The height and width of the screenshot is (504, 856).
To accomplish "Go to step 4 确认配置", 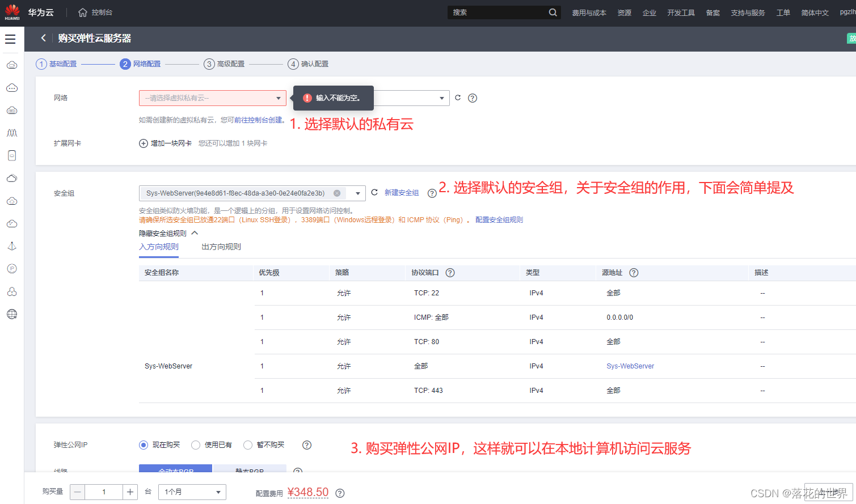I will 308,64.
